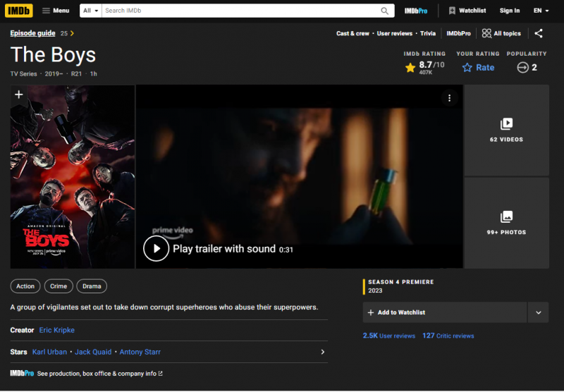Viewport: 564px width, 392px height.
Task: Open the All search category dropdown
Action: 91,11
